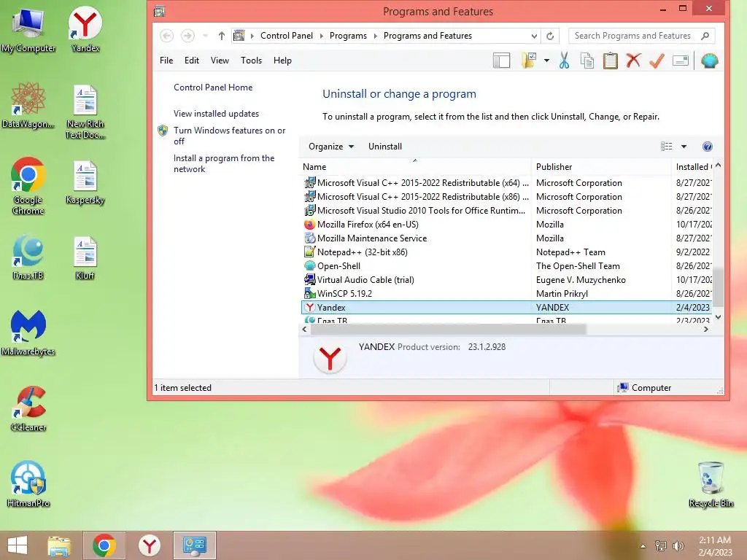Open the Windows Start button

tap(18, 545)
